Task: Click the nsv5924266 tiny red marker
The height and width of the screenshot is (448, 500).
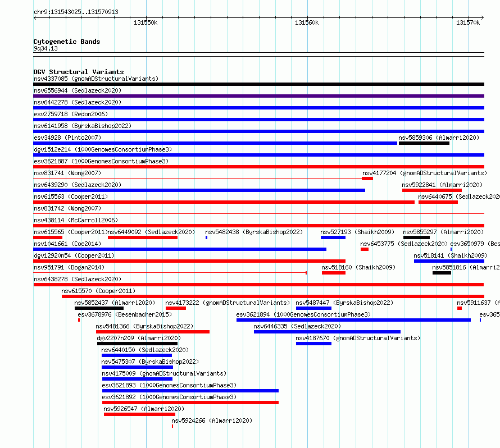Action: click(172, 426)
